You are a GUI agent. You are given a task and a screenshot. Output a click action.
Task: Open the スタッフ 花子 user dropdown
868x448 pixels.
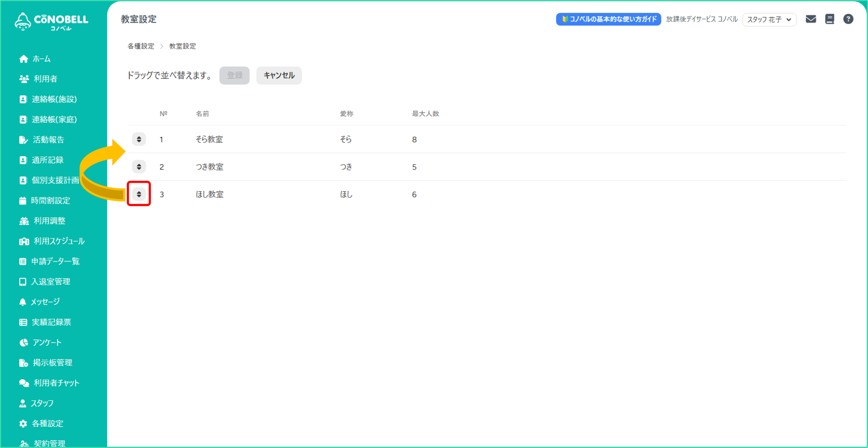tap(769, 20)
